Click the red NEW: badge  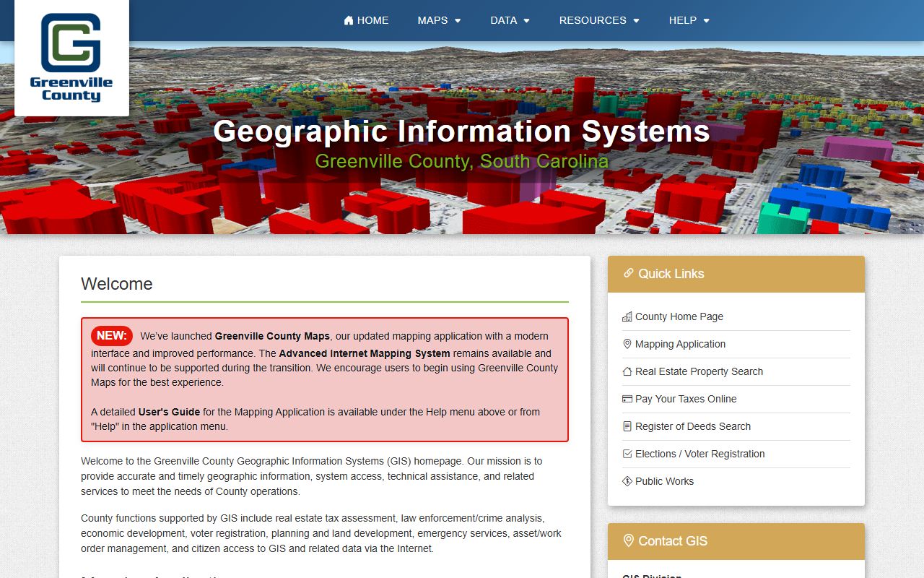tap(112, 336)
